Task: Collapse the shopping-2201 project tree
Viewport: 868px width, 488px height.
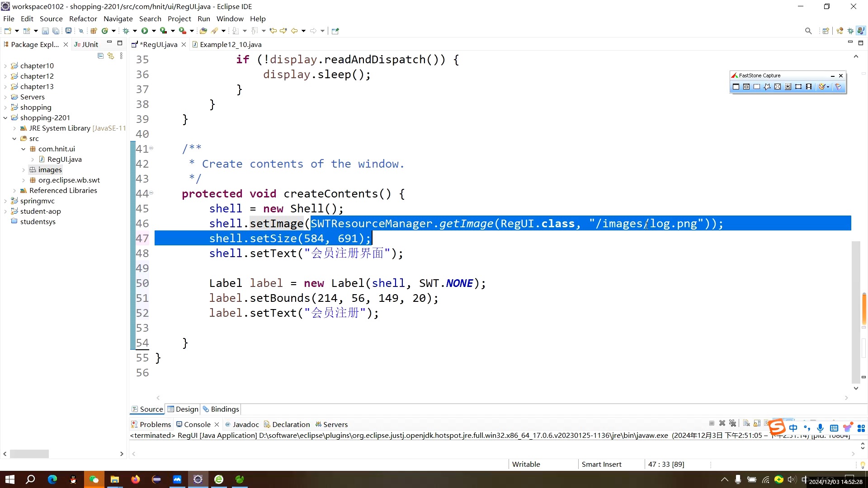Action: (x=5, y=118)
